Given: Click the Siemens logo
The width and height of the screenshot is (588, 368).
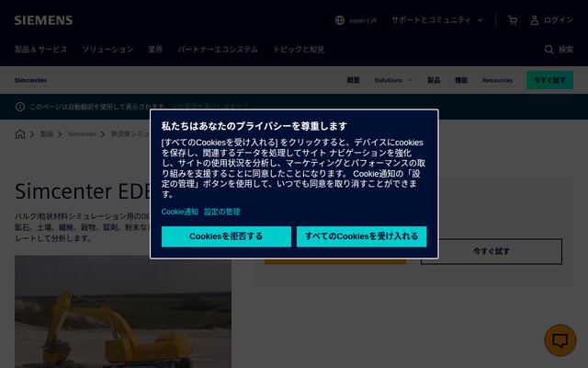Looking at the screenshot, I should click(x=43, y=20).
